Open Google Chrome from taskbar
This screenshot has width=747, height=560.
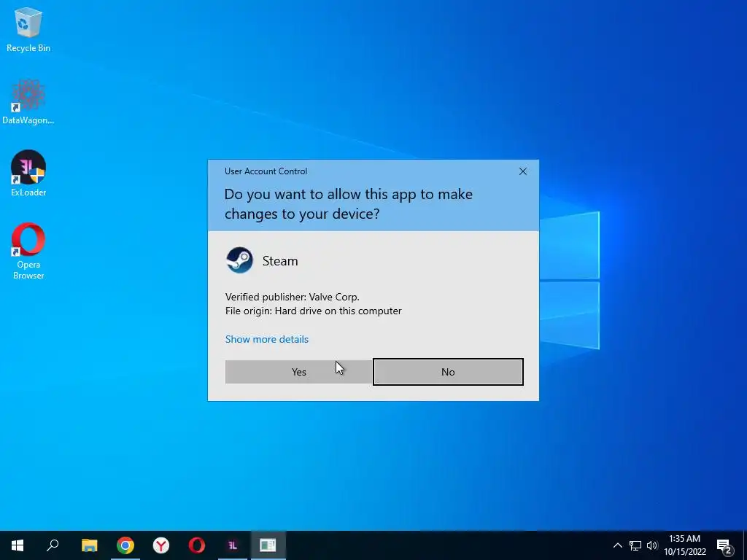click(x=125, y=545)
